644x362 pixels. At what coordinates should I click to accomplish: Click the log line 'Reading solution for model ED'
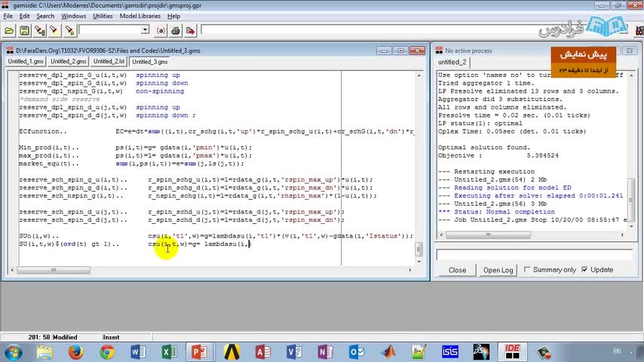point(504,188)
